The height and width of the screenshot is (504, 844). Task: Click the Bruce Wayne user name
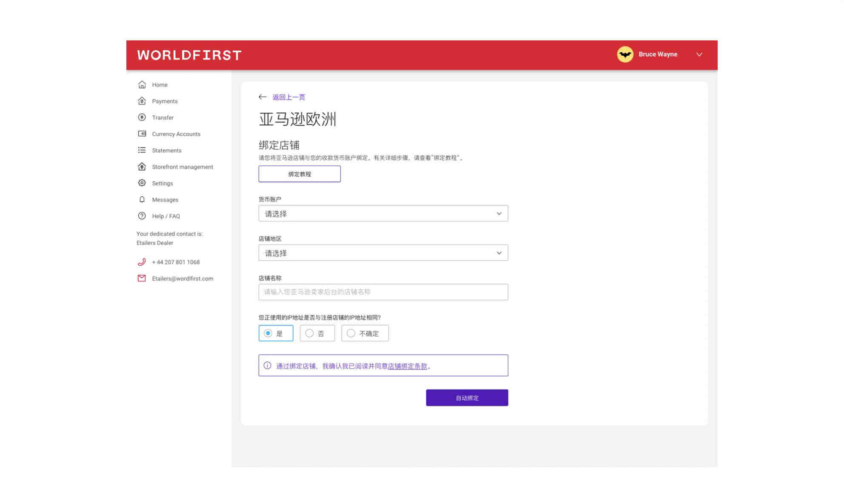point(658,54)
